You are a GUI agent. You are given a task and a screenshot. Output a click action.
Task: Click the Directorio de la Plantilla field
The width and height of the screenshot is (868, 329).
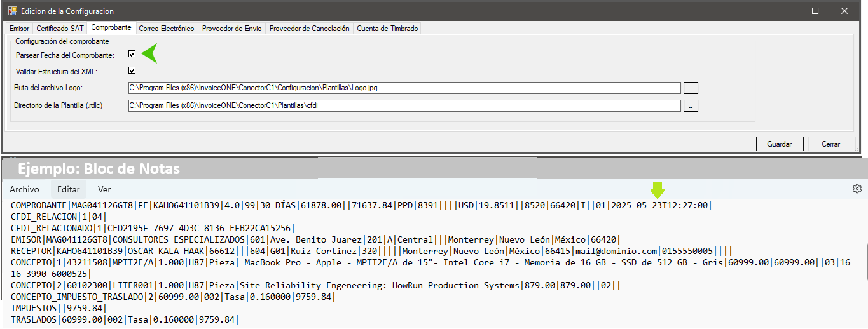point(404,105)
